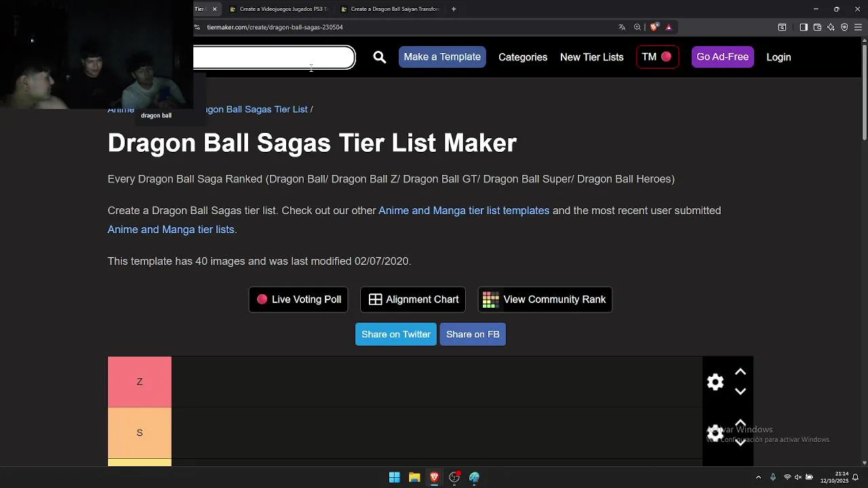The height and width of the screenshot is (488, 868).
Task: Open File Explorer from taskbar
Action: (414, 477)
